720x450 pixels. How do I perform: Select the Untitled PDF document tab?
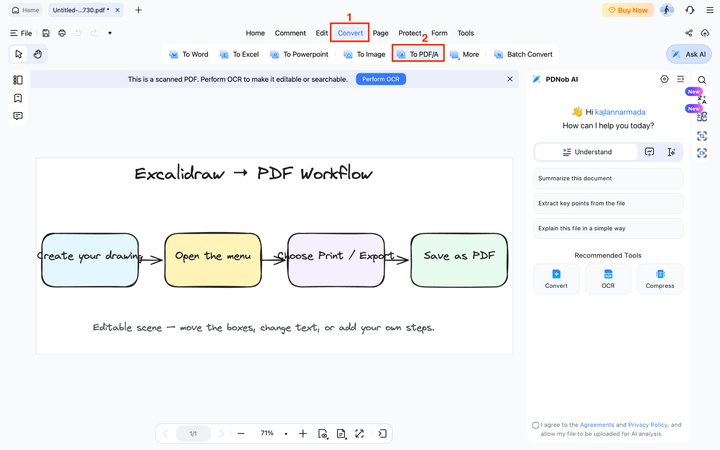pos(81,10)
